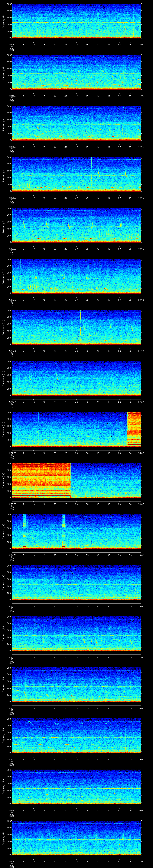This screenshot has width=153, height=868.
Task: Click the 14:18:00 start time label
Action: pyautogui.click(x=12, y=249)
